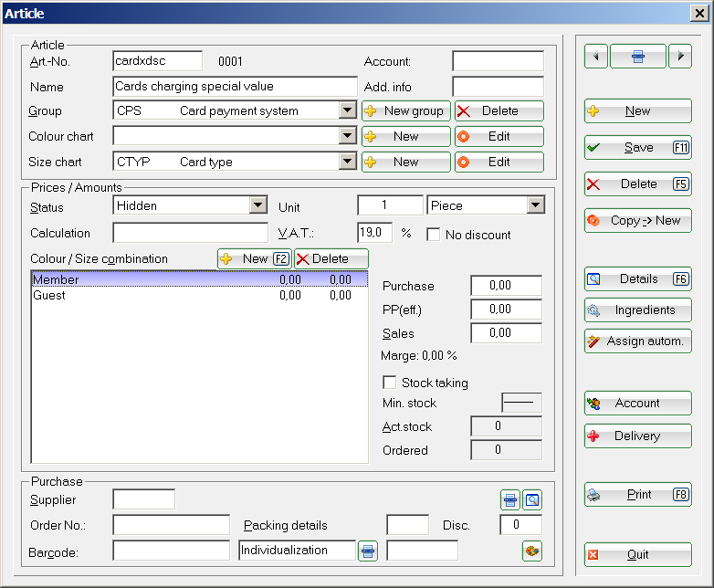Go to the next article with right arrow
Viewport: 714px width, 588px height.
(x=679, y=57)
